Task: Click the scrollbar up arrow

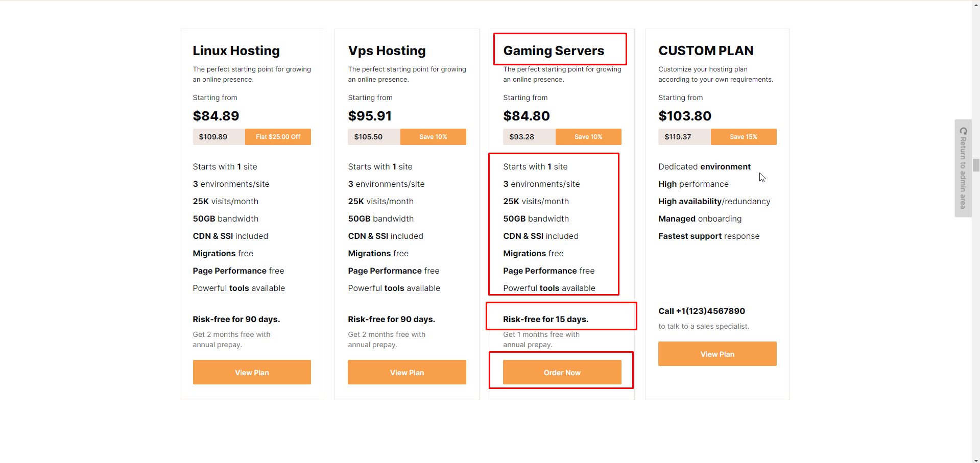Action: 976,4
